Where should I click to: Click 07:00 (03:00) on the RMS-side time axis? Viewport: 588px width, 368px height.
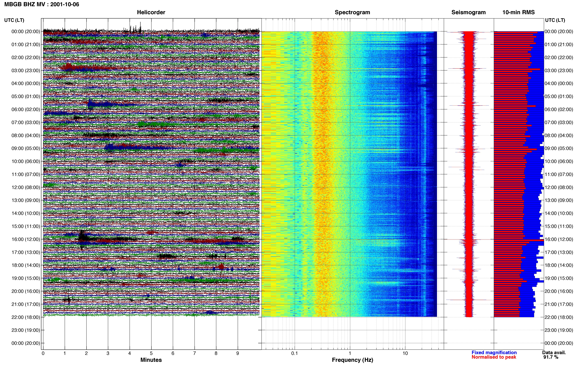[559, 122]
